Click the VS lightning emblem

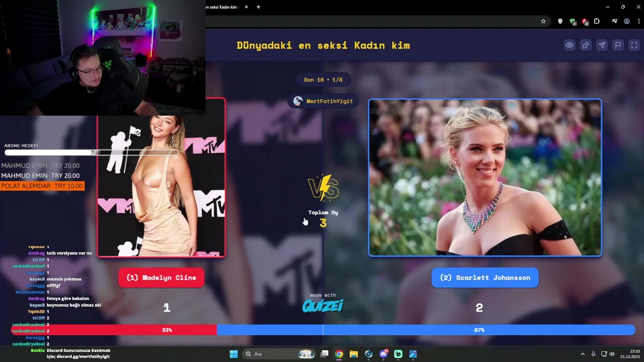tap(323, 188)
